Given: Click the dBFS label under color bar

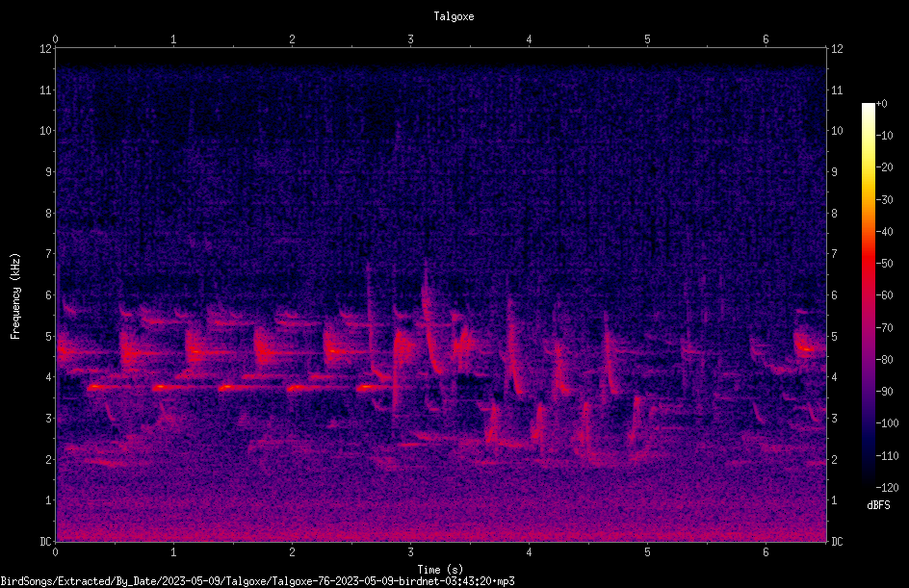Looking at the screenshot, I should coord(878,505).
